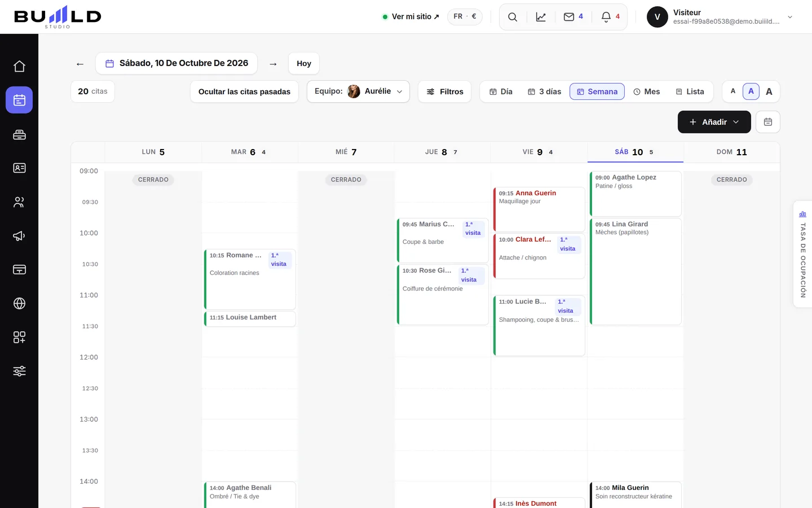Switch to Día view
The height and width of the screenshot is (508, 812).
(501, 91)
